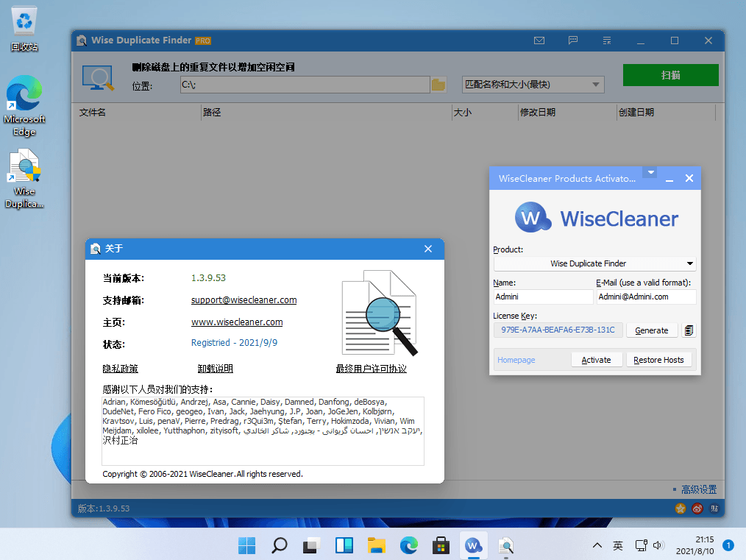The image size is (746, 560).
Task: Launch Edge from taskbar
Action: (x=409, y=545)
